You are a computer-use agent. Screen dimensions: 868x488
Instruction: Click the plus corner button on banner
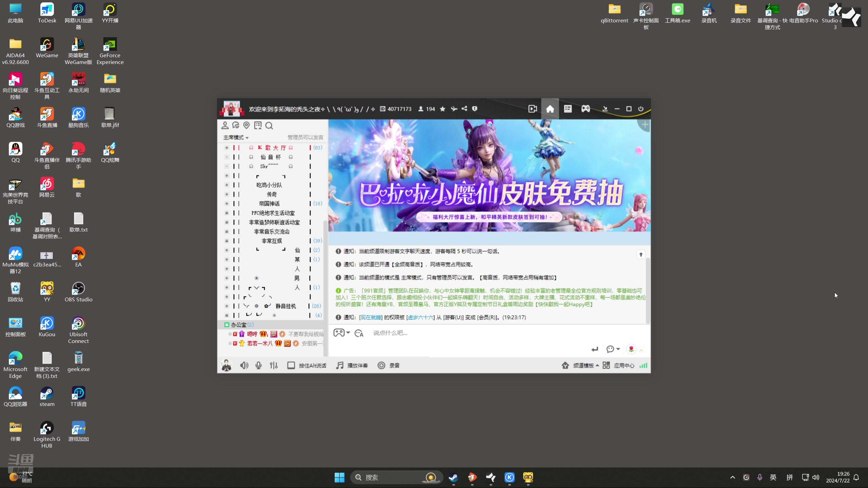point(645,125)
